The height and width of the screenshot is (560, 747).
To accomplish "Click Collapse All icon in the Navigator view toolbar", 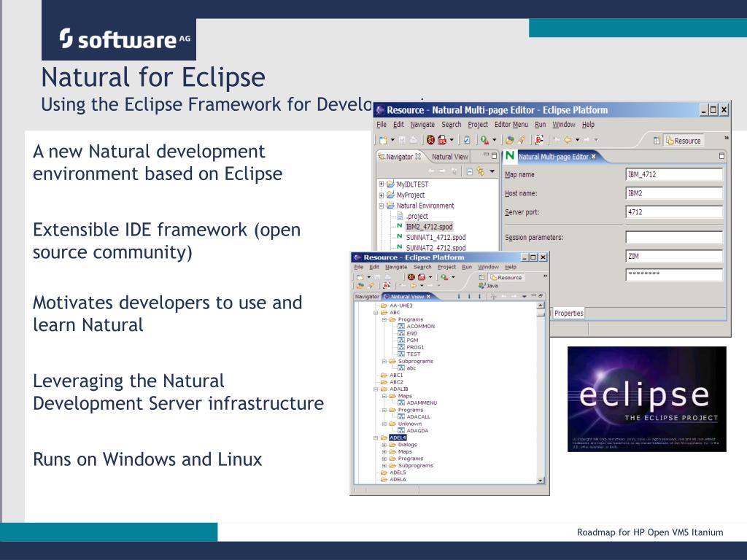I will pos(470,171).
